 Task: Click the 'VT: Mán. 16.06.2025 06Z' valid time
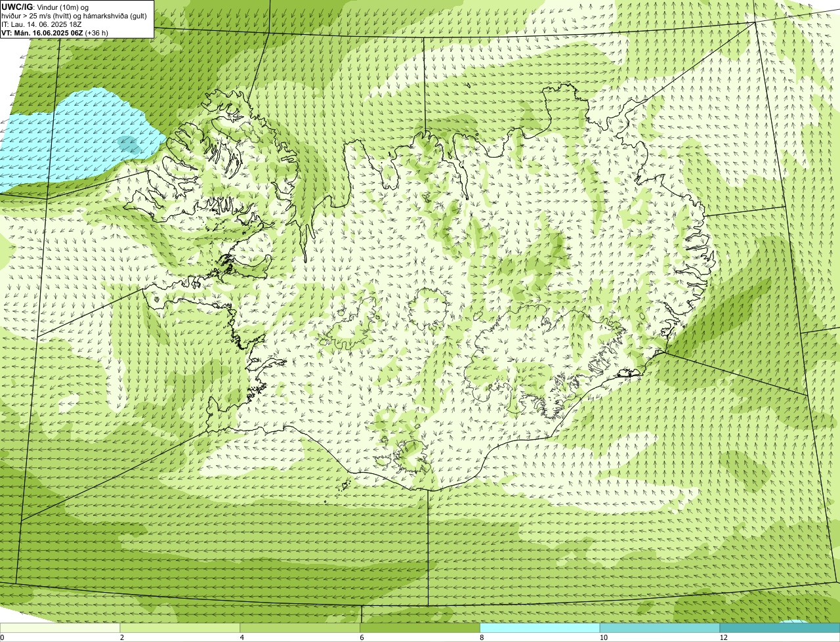tap(55, 33)
